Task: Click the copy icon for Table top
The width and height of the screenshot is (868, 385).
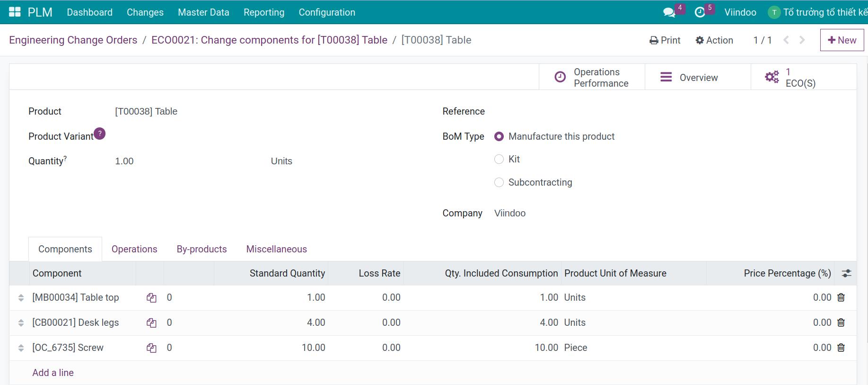Action: click(x=151, y=297)
